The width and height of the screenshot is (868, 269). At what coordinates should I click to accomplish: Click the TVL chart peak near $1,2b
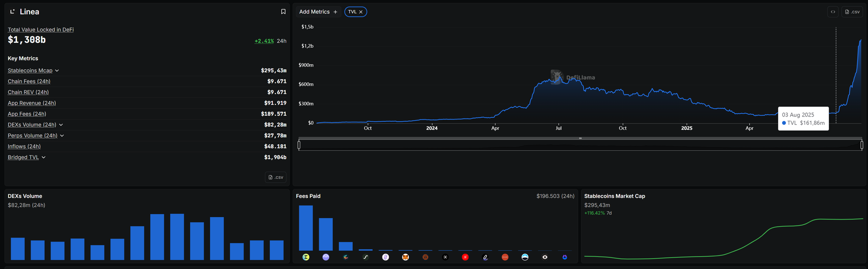tap(860, 41)
